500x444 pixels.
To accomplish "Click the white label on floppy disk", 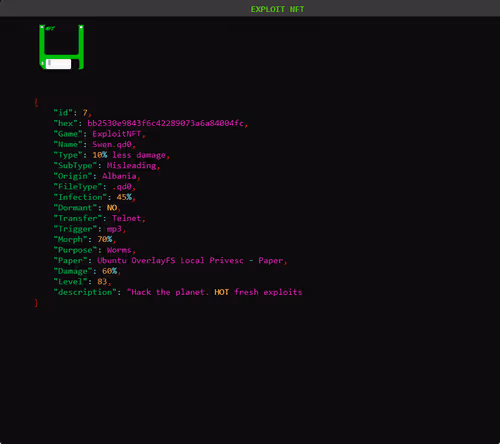I will [x=58, y=64].
